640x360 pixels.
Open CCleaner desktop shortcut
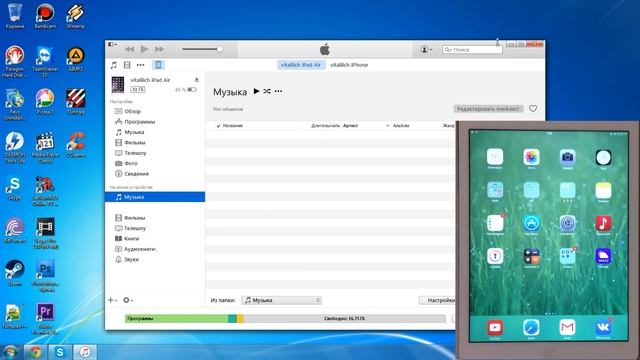pyautogui.click(x=76, y=145)
